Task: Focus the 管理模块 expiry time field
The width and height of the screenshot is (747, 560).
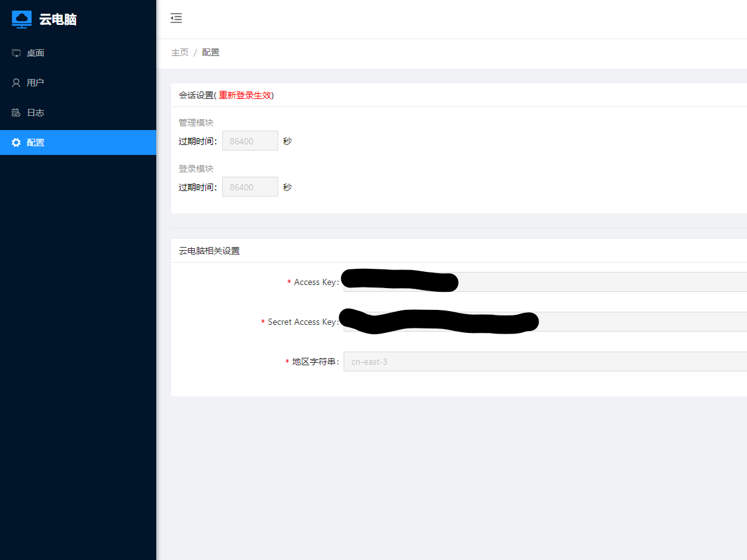Action: click(250, 141)
